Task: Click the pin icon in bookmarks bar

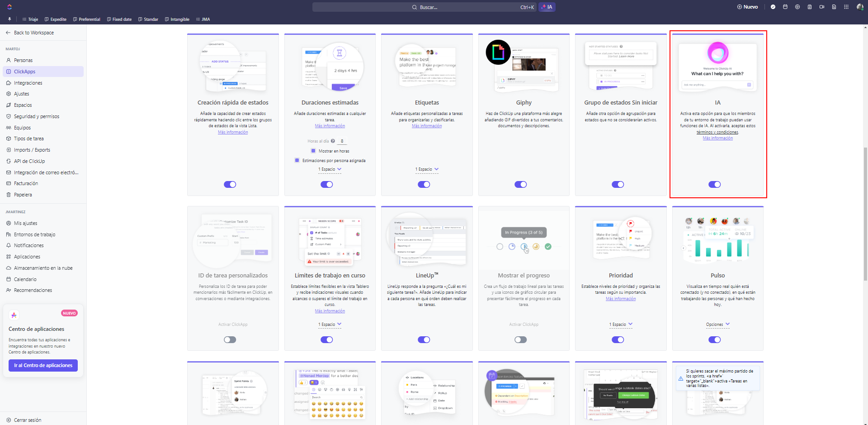Action: tap(9, 19)
